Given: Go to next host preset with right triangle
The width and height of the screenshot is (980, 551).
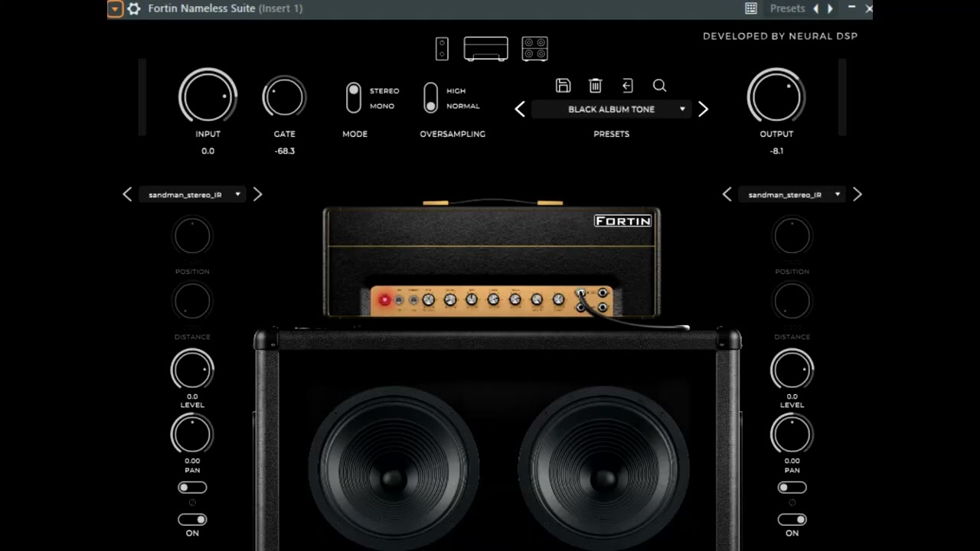Looking at the screenshot, I should 830,8.
